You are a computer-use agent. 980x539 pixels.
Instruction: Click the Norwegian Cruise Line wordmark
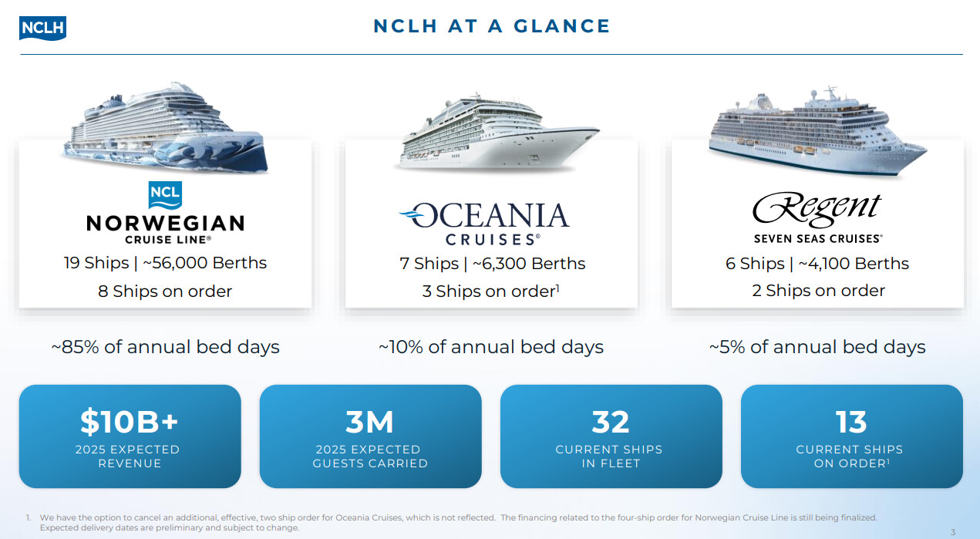click(165, 229)
